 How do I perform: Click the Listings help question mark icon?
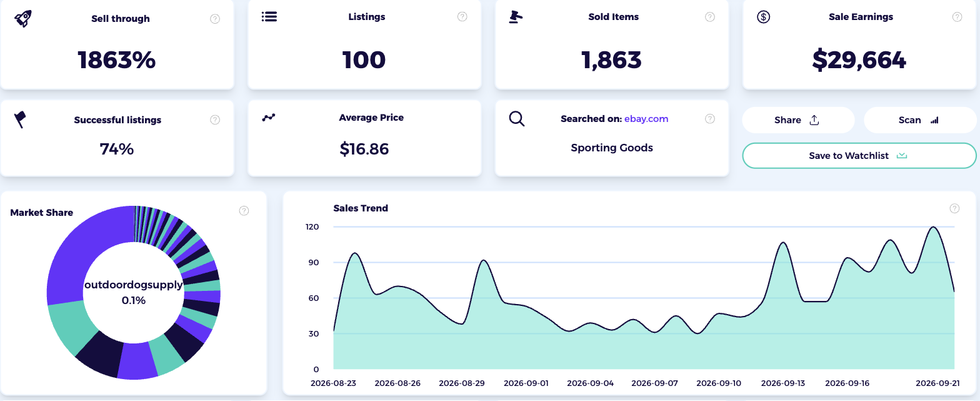coord(462,17)
